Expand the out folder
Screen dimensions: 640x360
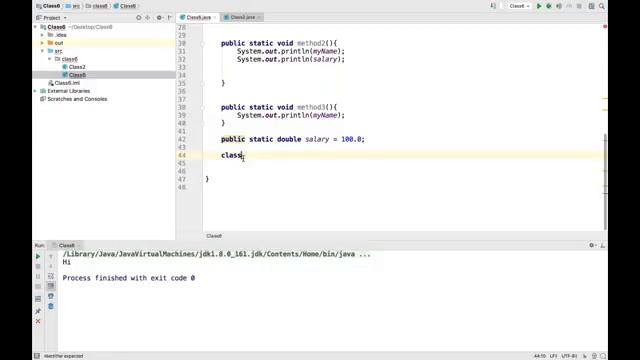(x=42, y=43)
